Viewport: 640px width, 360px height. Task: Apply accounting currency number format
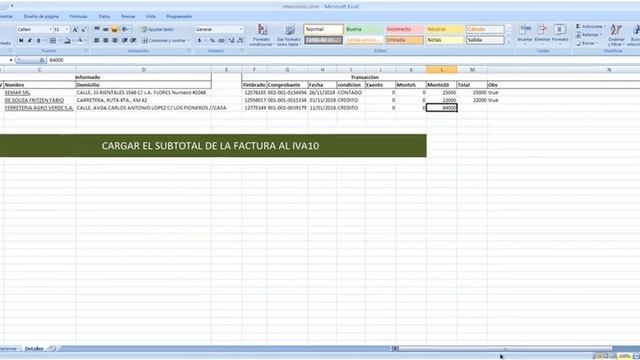pyautogui.click(x=200, y=40)
